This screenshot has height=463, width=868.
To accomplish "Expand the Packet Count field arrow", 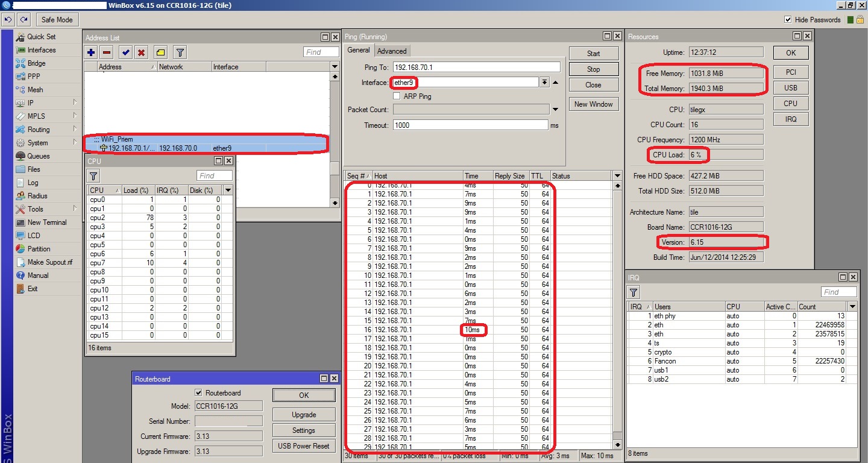I will coord(555,110).
